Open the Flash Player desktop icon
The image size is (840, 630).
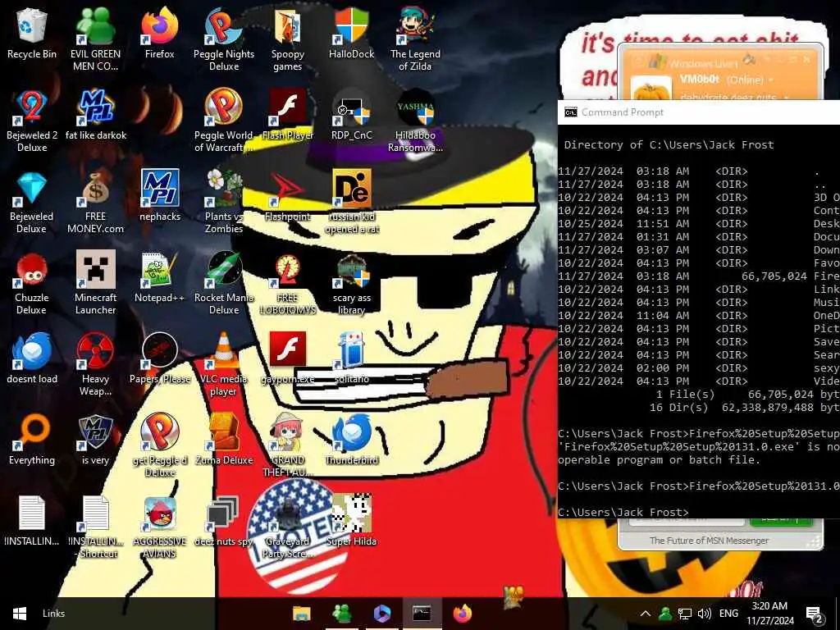[288, 115]
